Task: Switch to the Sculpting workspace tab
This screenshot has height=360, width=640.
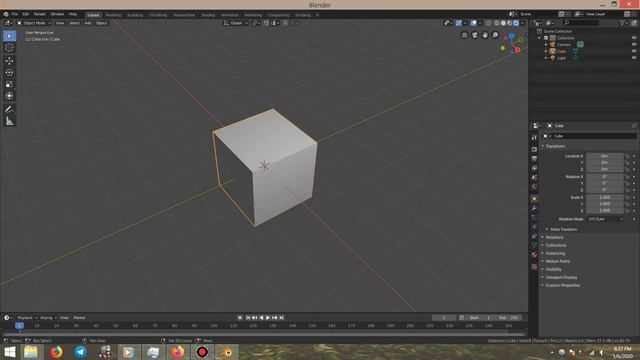Action: [135, 15]
